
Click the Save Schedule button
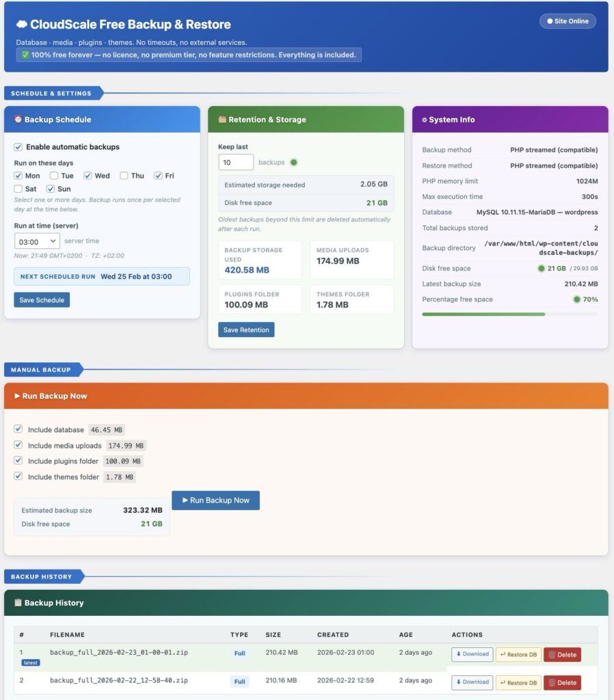point(42,300)
